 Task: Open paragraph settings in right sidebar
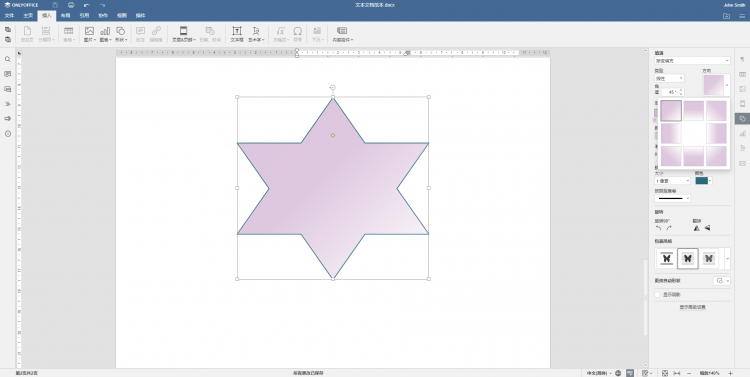(742, 59)
